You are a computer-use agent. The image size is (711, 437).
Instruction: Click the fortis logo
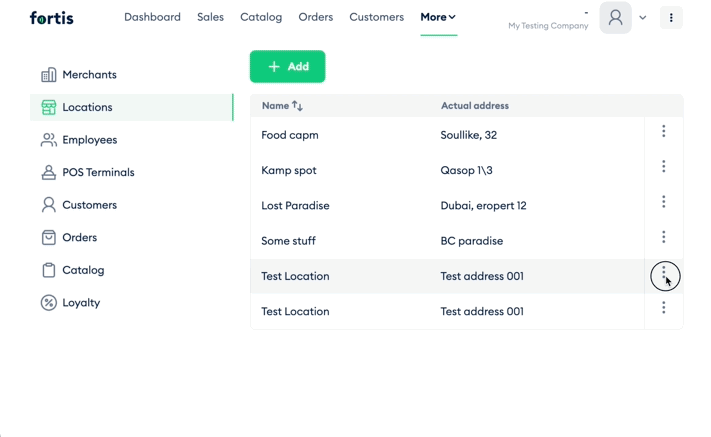pos(52,18)
